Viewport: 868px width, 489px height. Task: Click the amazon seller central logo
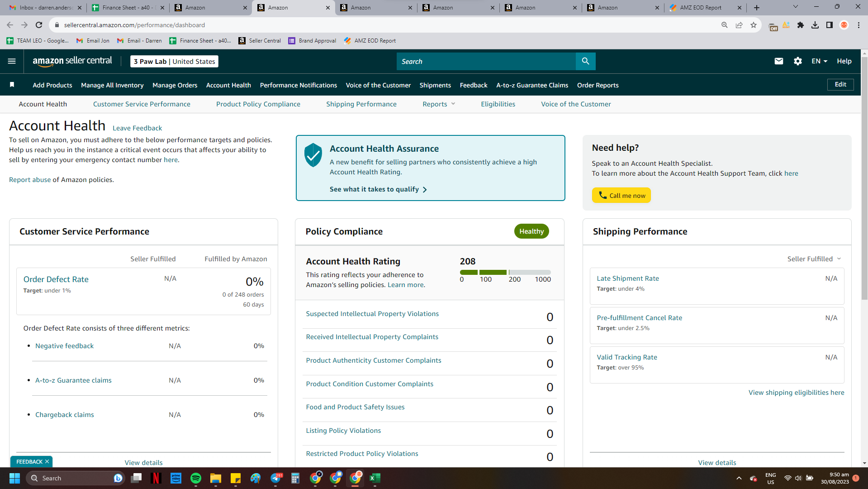click(72, 61)
